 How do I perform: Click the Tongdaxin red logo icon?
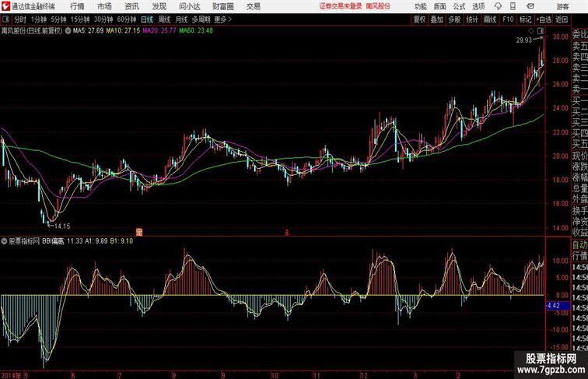(x=5, y=6)
